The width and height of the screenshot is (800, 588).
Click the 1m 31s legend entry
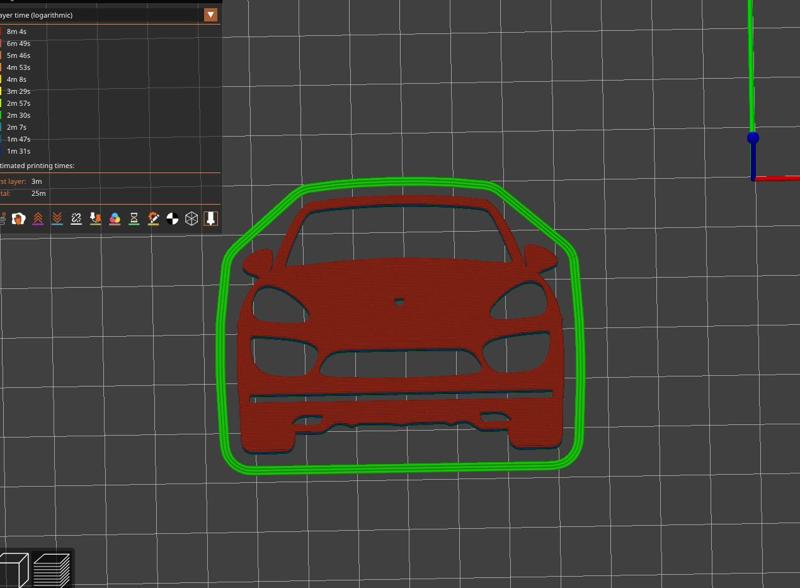[16, 151]
